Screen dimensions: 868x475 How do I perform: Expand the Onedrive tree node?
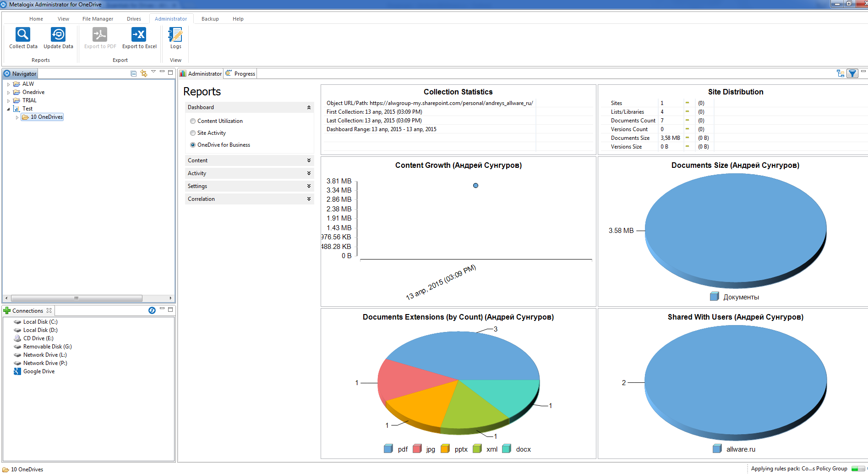coord(8,93)
